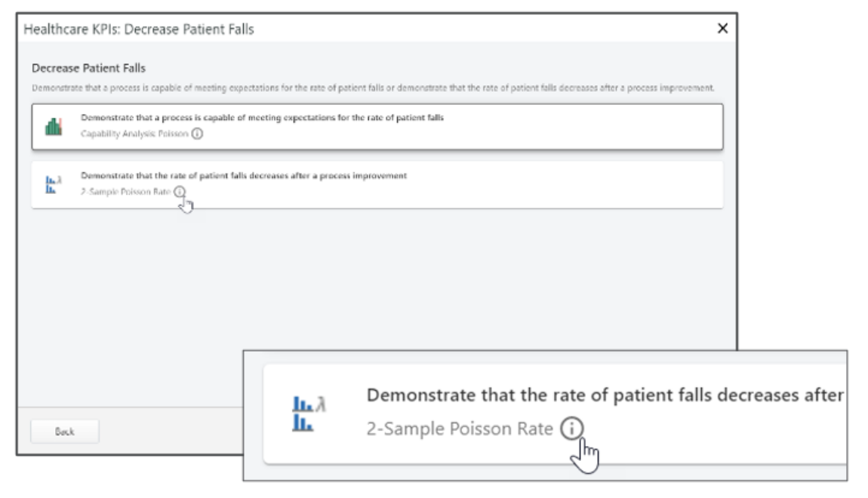Click the small blue 2-Sample Poisson Rate icon

[53, 185]
